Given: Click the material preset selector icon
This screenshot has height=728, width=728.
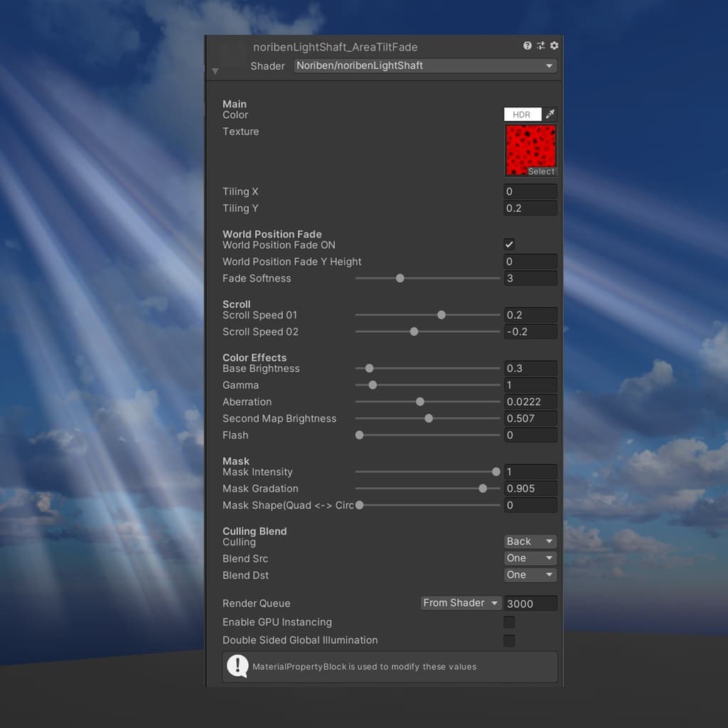Looking at the screenshot, I should 541,45.
